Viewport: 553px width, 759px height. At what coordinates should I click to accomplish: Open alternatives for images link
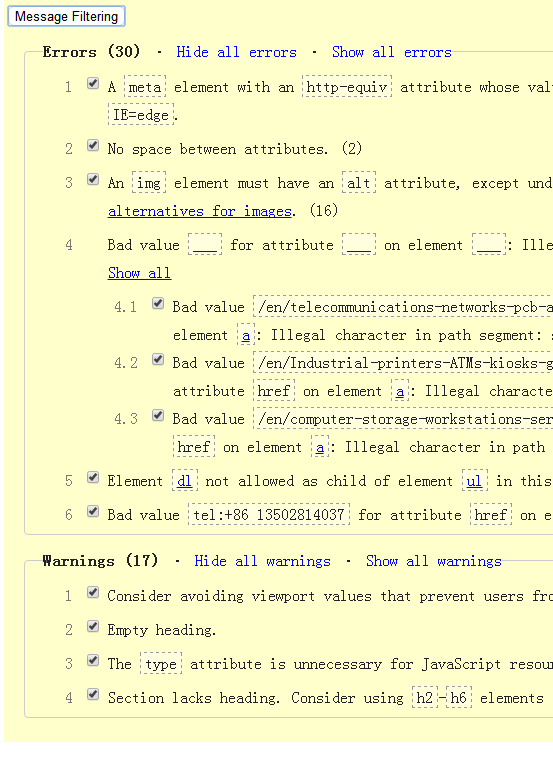[x=200, y=211]
